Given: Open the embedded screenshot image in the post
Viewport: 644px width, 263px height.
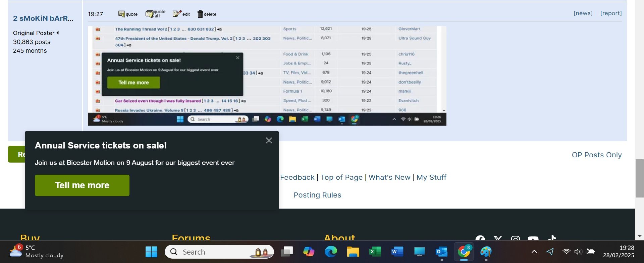Looking at the screenshot, I should [x=267, y=76].
